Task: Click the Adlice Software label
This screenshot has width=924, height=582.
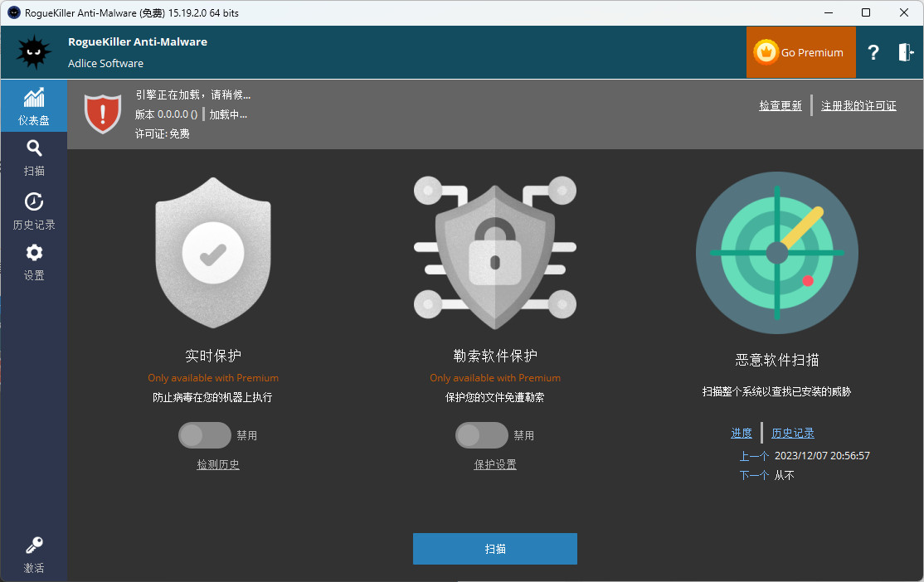Action: (x=105, y=63)
